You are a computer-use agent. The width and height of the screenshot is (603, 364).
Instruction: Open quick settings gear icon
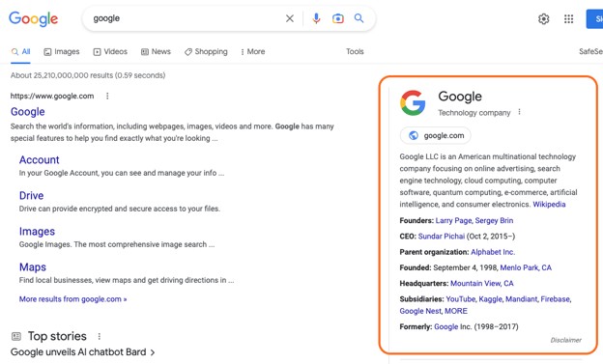543,19
